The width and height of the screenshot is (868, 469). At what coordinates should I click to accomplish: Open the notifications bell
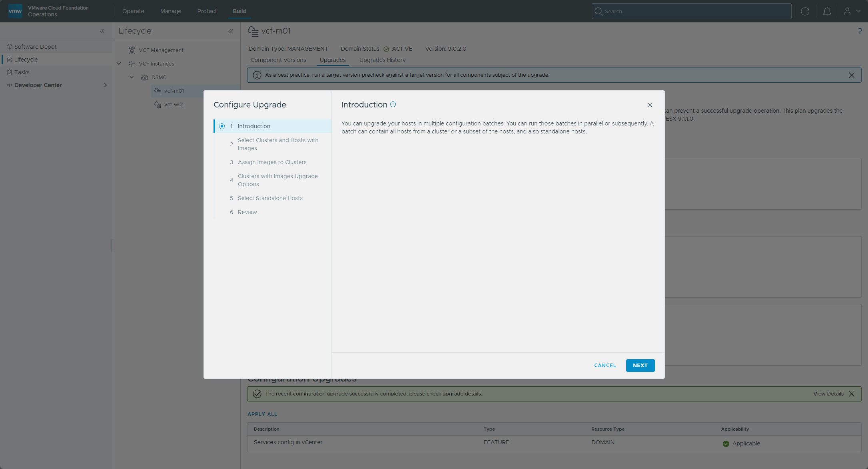tap(827, 11)
